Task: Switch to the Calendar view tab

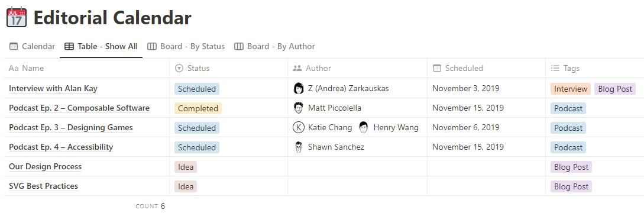Action: pos(32,46)
